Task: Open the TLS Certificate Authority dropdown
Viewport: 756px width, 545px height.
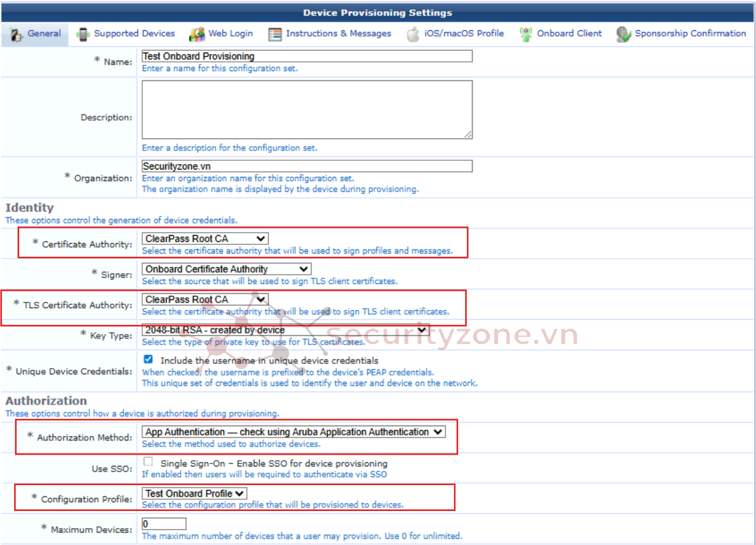Action: coord(205,299)
